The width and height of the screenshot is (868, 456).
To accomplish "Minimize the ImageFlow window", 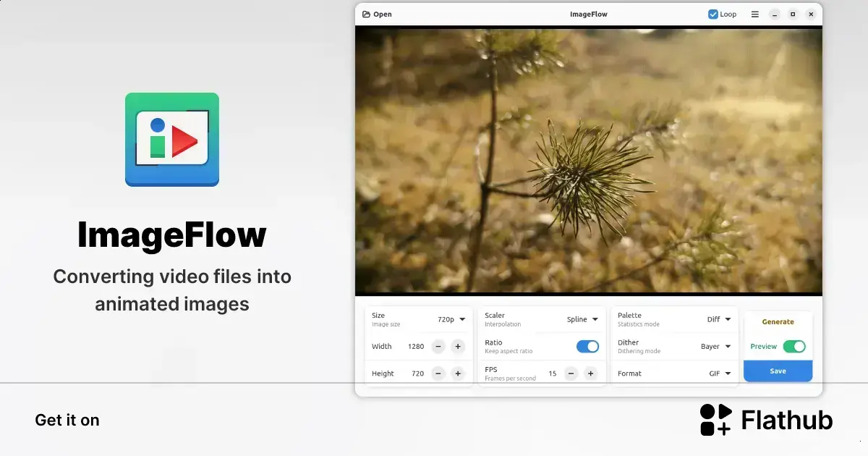I will (775, 14).
